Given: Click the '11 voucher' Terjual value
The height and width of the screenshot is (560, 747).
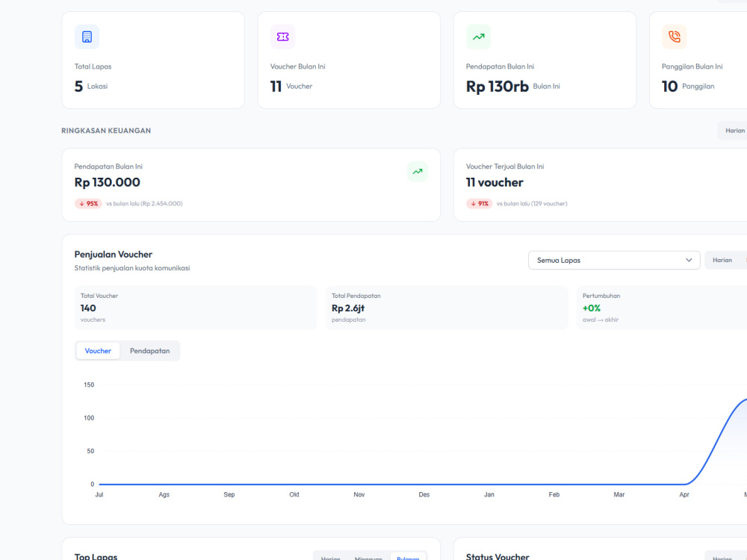Looking at the screenshot, I should click(x=495, y=182).
